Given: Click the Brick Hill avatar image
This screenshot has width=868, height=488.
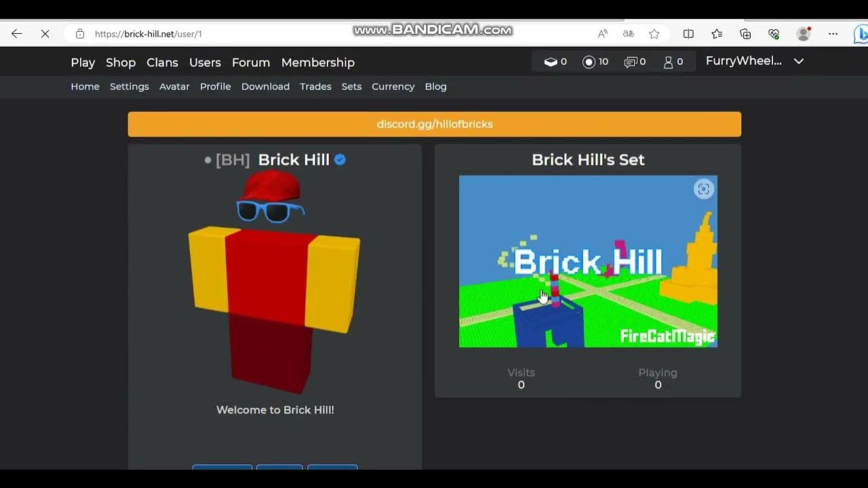Looking at the screenshot, I should [x=275, y=281].
